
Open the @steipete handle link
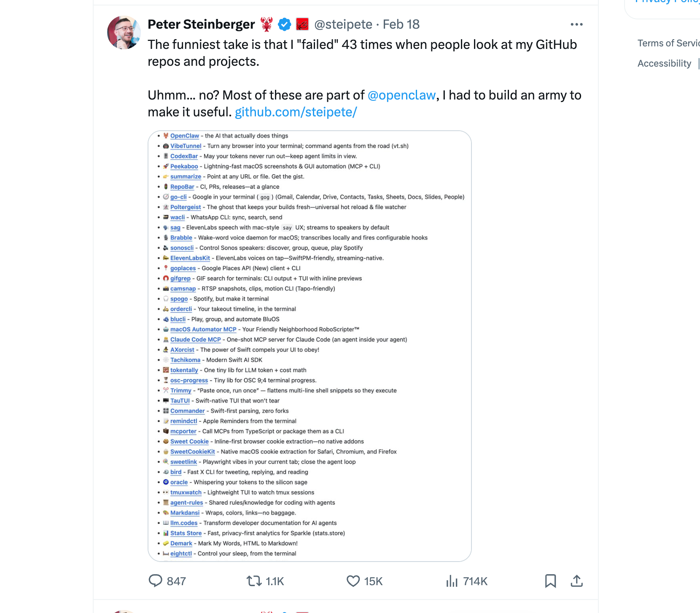tap(343, 24)
